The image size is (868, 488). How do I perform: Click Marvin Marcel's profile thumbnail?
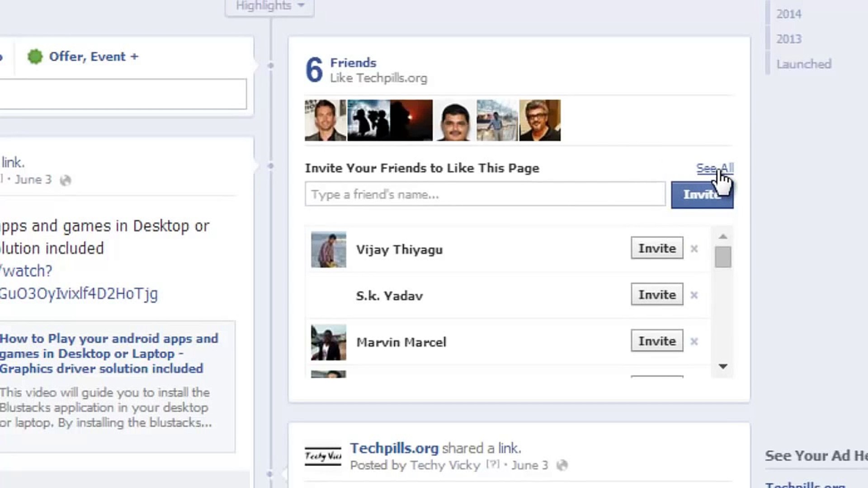click(x=328, y=342)
